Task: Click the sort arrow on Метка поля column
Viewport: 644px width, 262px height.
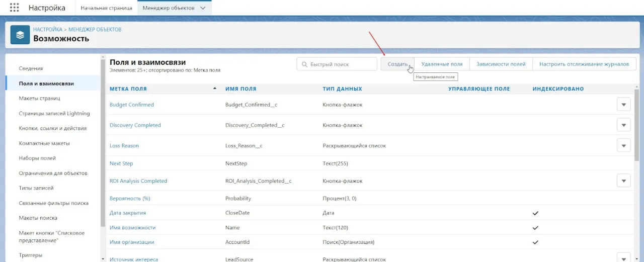Action: click(215, 89)
